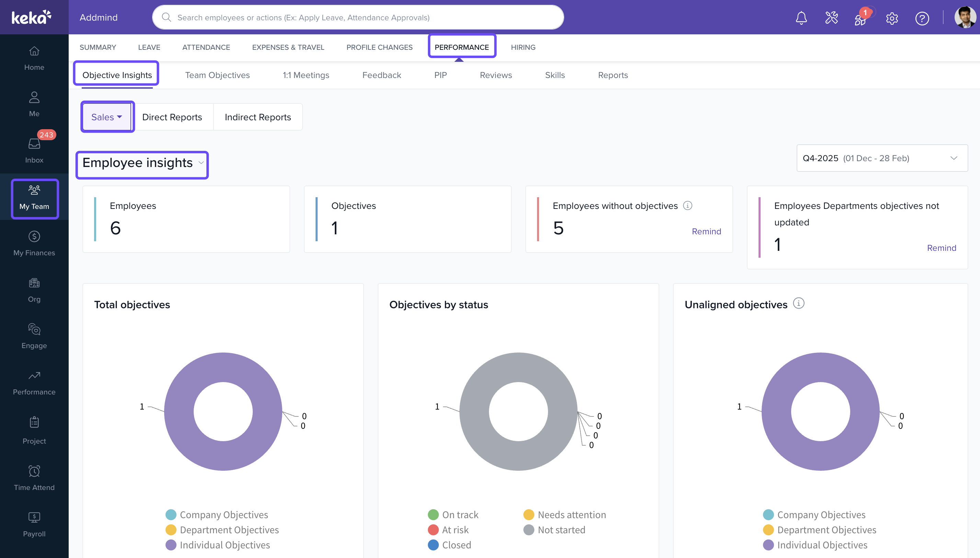Expand the Sales department dropdown
The image size is (980, 558).
click(x=107, y=117)
